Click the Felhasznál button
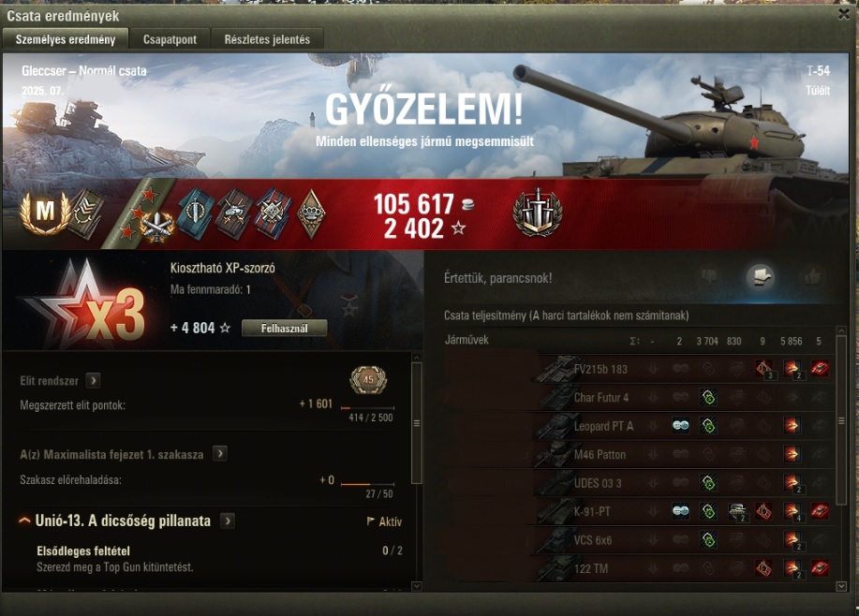Viewport: 859px width, 616px height. 285,328
